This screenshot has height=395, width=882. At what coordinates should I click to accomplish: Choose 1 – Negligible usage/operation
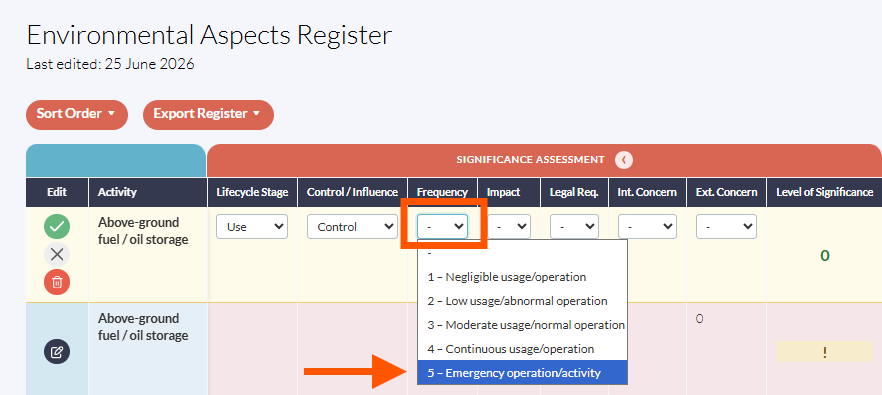pyautogui.click(x=522, y=277)
